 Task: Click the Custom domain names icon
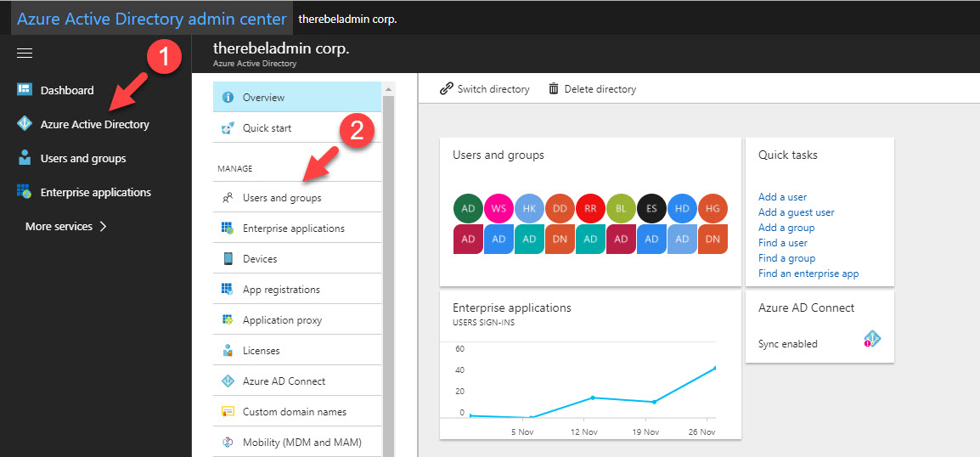228,412
